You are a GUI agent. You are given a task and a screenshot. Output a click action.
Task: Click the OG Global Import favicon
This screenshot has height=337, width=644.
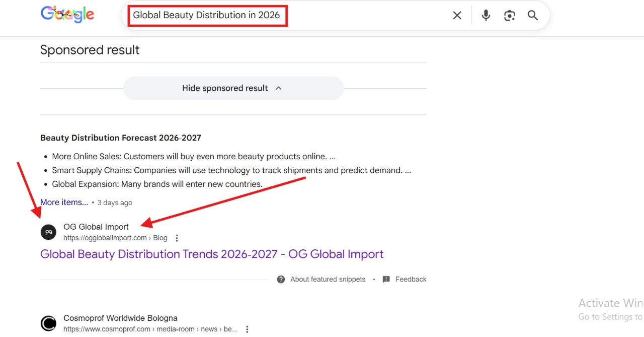click(48, 232)
